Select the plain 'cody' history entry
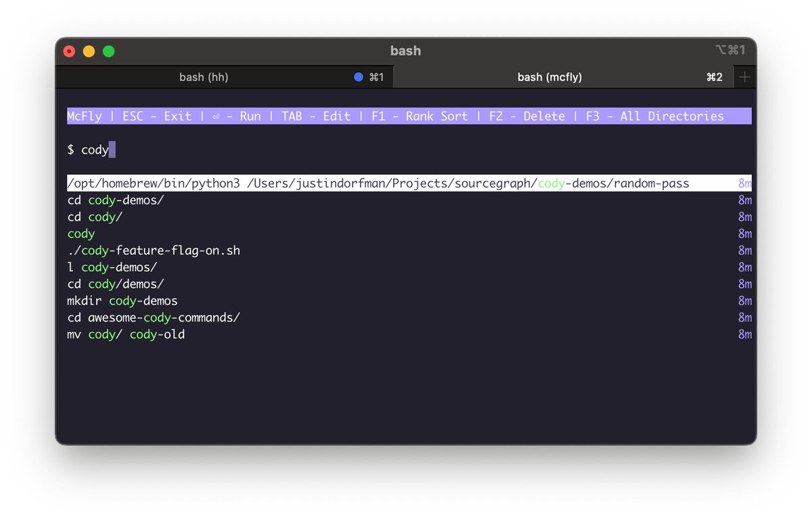812x518 pixels. [x=409, y=234]
